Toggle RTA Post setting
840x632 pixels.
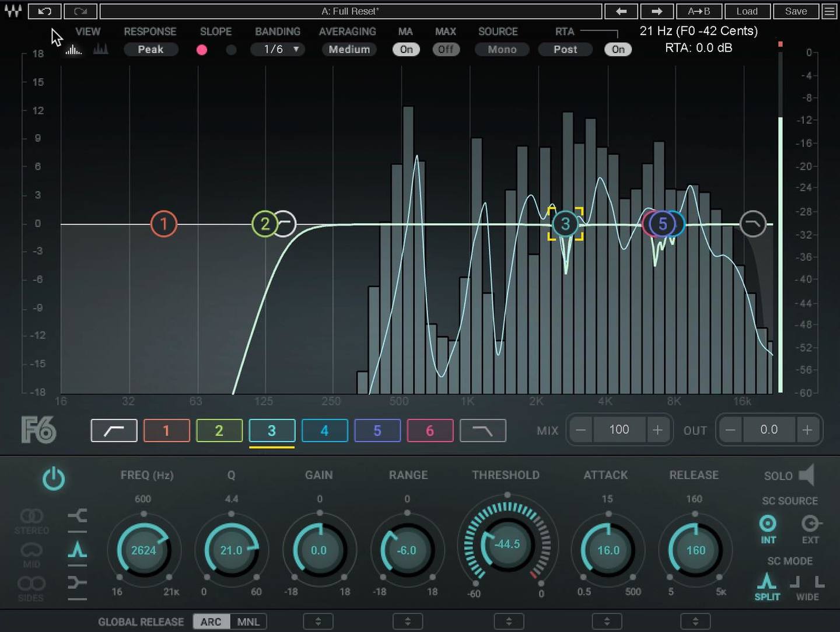click(x=565, y=50)
